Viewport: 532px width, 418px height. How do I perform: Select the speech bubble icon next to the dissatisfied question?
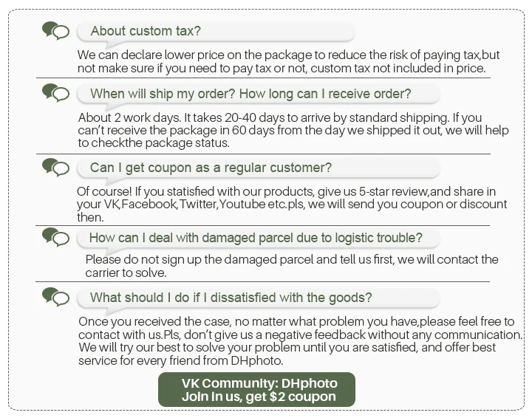(x=55, y=297)
